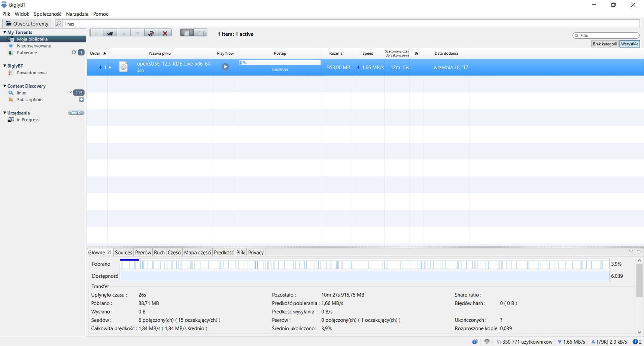Viewport: 644px width, 346px height.
Task: Sort by the Order column header
Action: [x=97, y=53]
